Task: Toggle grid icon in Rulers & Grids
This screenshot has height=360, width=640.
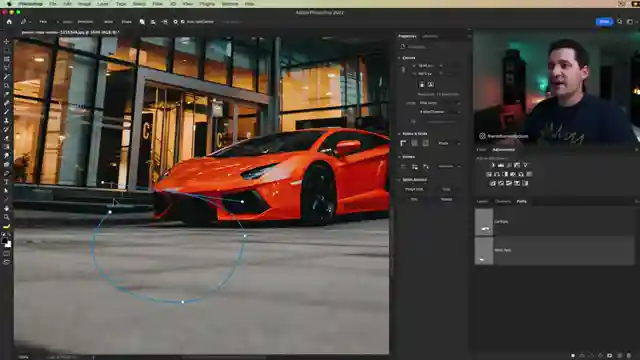Action: (414, 143)
